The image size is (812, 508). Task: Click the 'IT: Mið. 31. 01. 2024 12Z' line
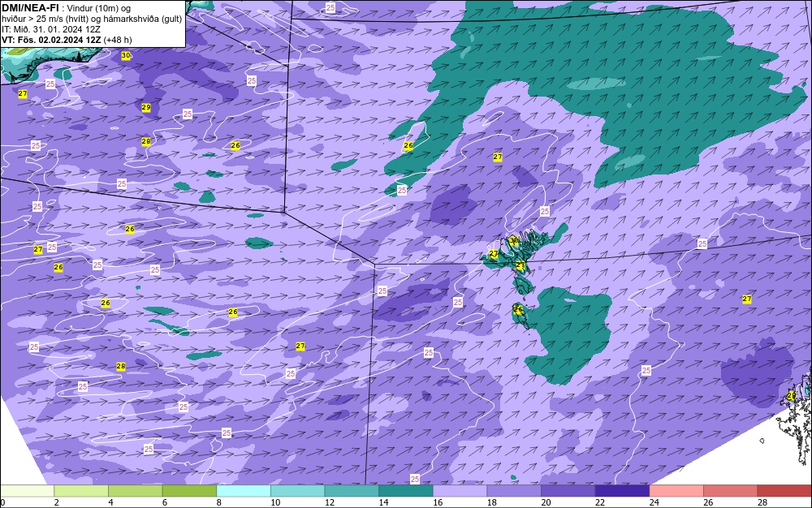tap(50, 29)
